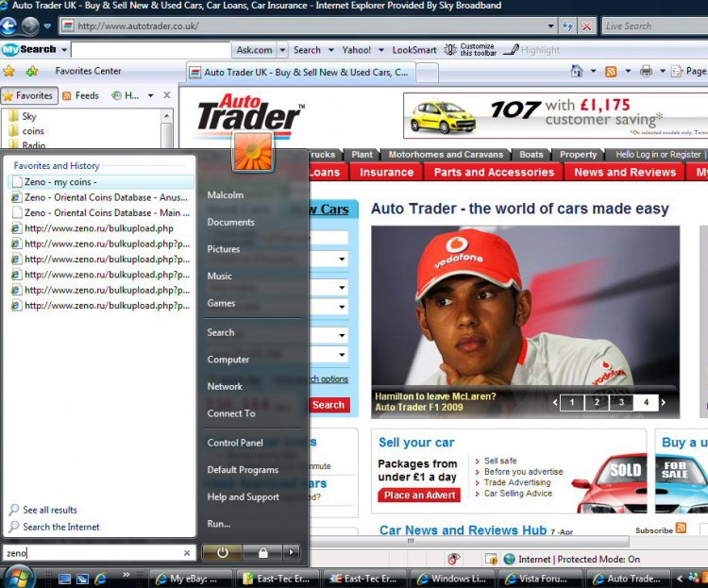Select slide 2 on the carousel

[597, 402]
